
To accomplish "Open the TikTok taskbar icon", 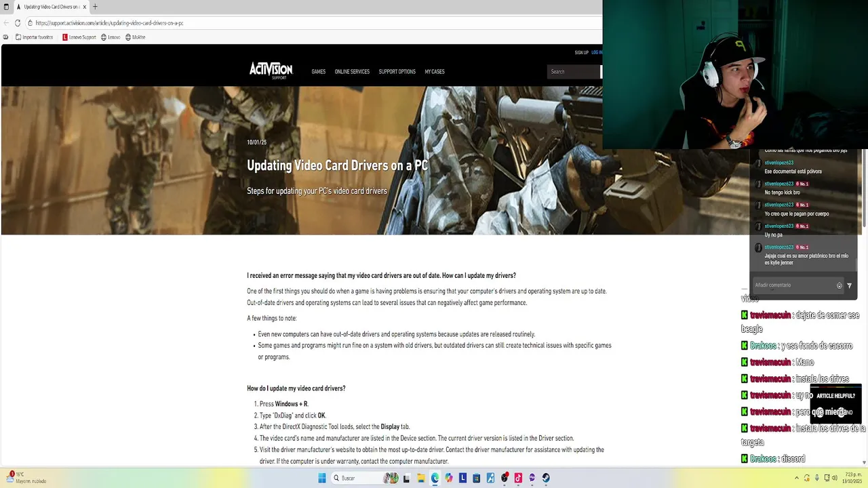I will pyautogui.click(x=518, y=478).
